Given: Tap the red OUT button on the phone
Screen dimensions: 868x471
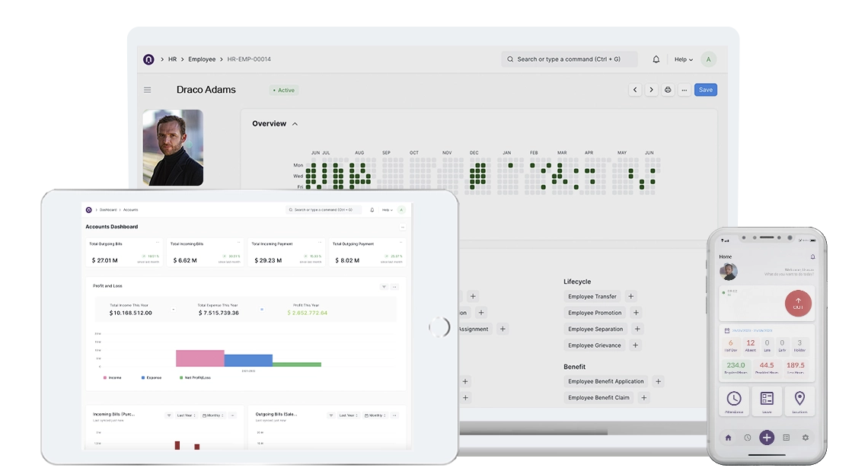Looking at the screenshot, I should [798, 303].
